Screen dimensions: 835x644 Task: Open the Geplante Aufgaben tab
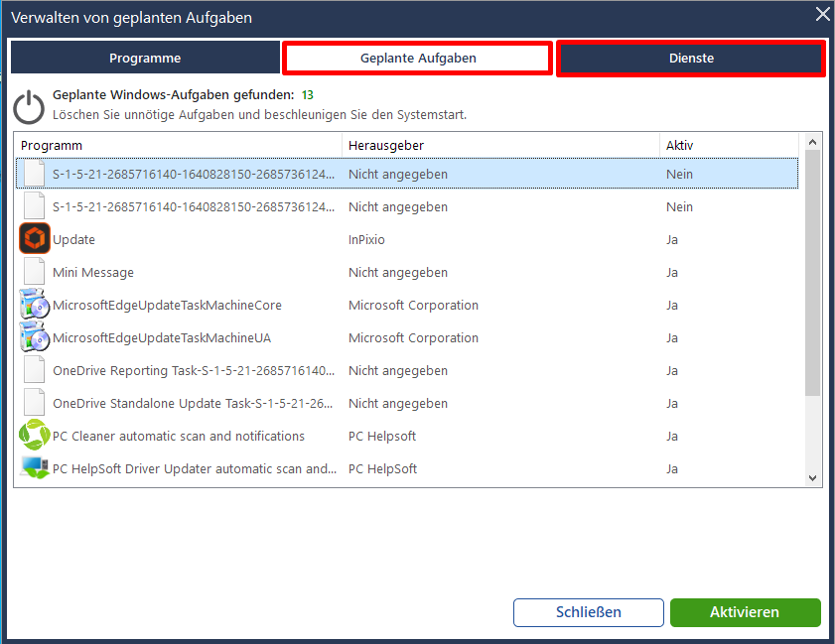(x=418, y=58)
